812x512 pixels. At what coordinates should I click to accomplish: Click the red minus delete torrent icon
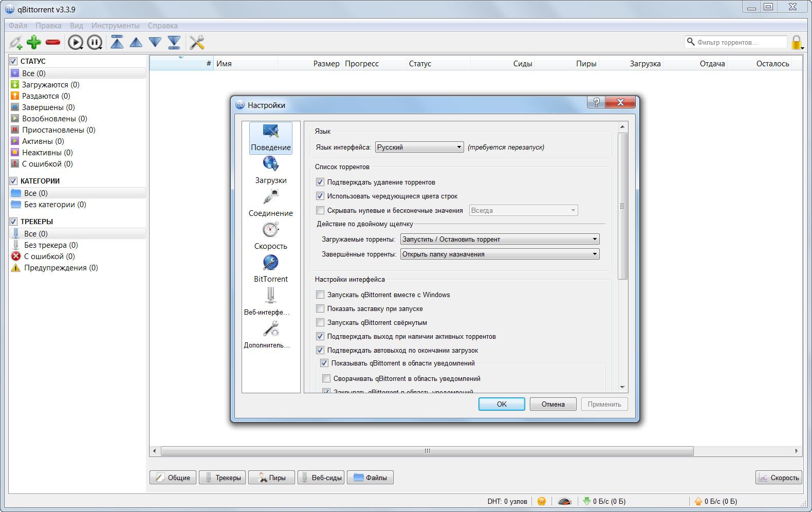[53, 42]
